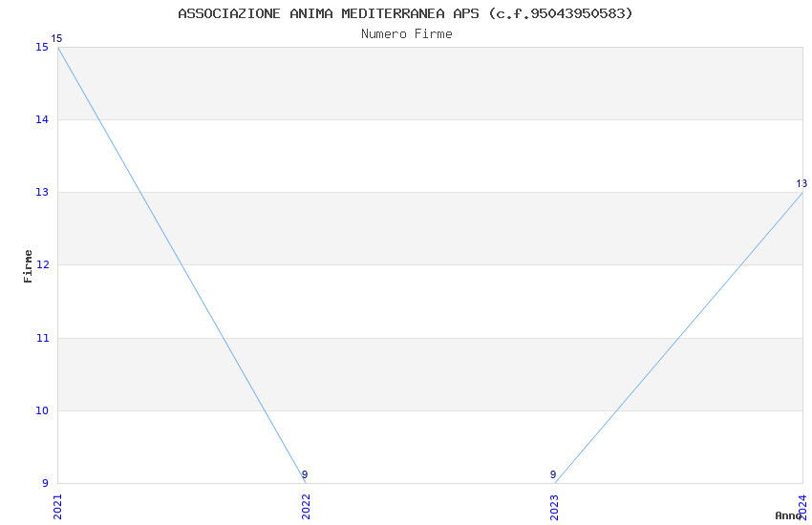
Task: Click the chart title 'ASSOCIAZIONE ANIMA MEDITERRANEA APS'
Action: 329,13
